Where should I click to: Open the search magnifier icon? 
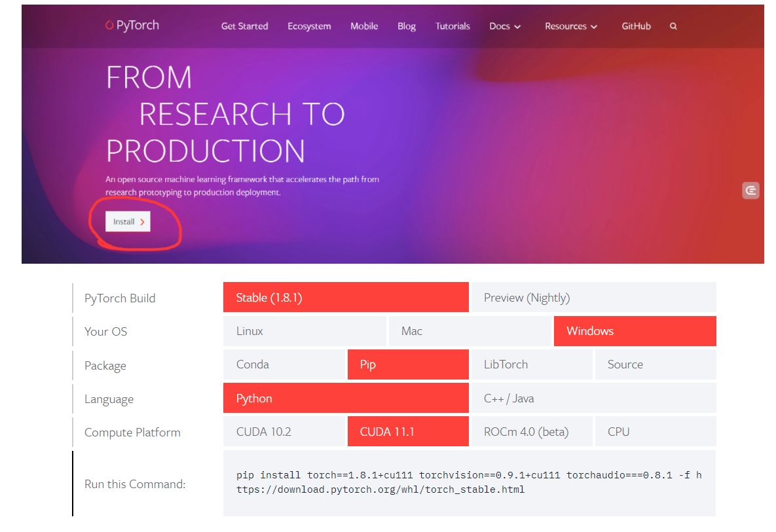tap(673, 26)
